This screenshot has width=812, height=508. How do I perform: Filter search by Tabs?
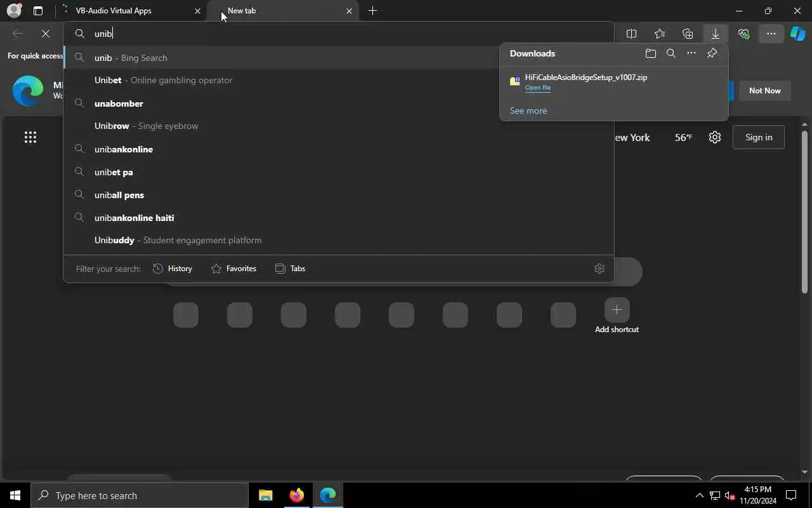[x=290, y=269]
